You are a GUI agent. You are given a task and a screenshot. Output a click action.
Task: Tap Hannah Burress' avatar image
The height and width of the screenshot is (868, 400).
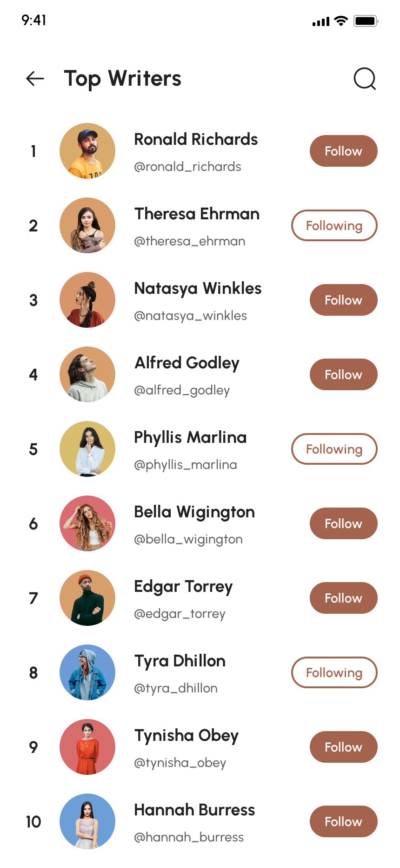(87, 821)
